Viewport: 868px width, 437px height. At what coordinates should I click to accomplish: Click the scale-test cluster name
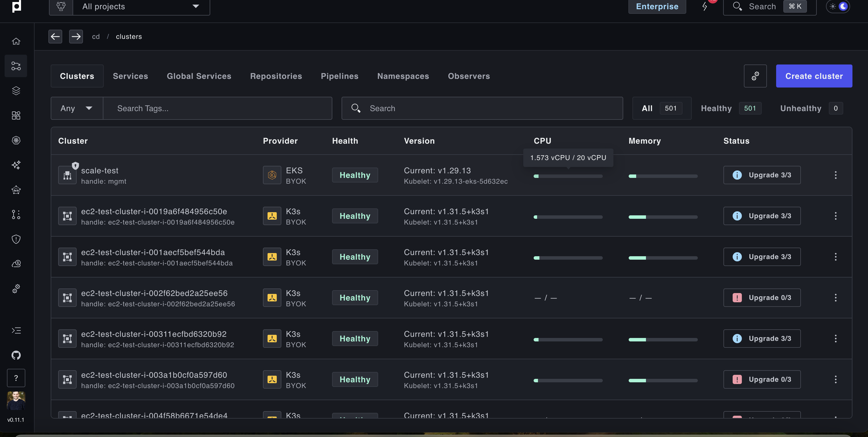[x=100, y=170]
